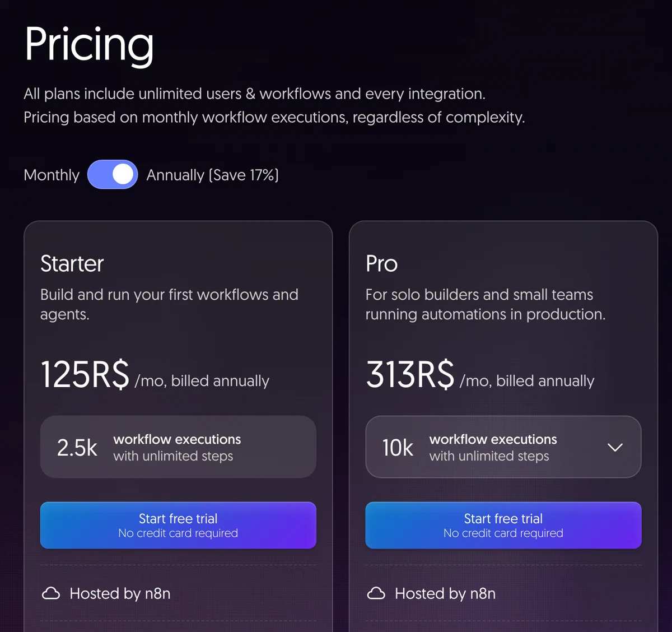
Task: Click the Starter plan heading
Action: tap(72, 263)
